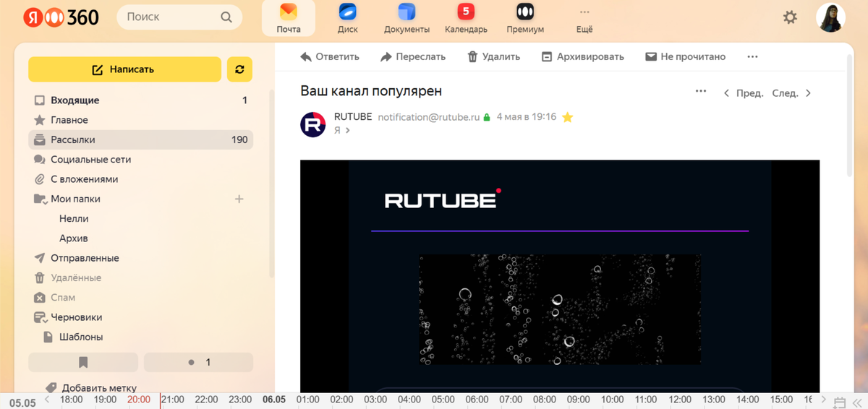Image resolution: width=868 pixels, height=409 pixels.
Task: Click the date 4 мая в 19:16
Action: click(x=527, y=117)
